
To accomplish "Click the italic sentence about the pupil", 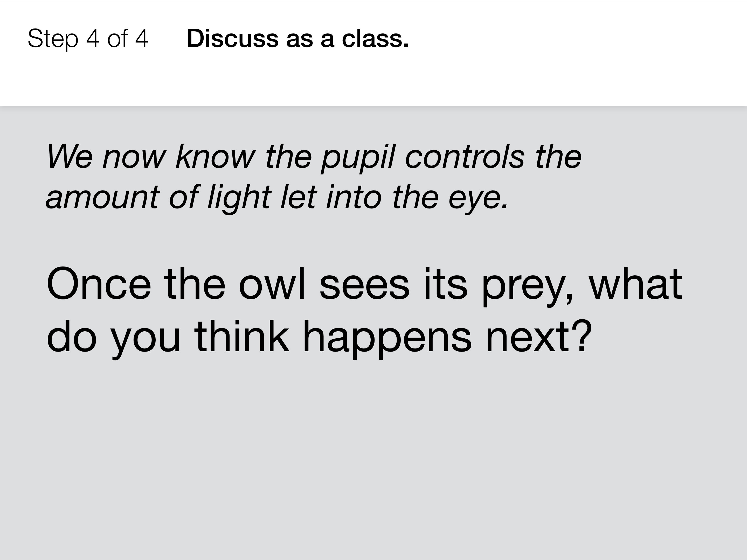I will point(314,177).
